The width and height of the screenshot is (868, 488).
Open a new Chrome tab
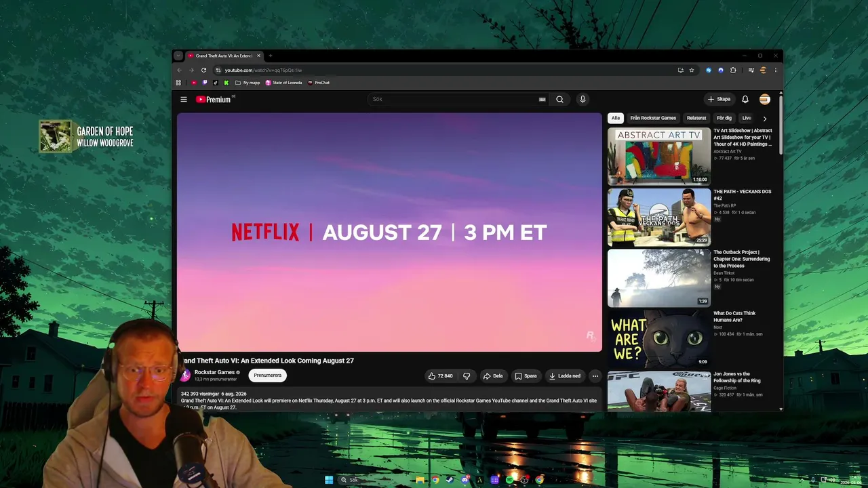[270, 56]
